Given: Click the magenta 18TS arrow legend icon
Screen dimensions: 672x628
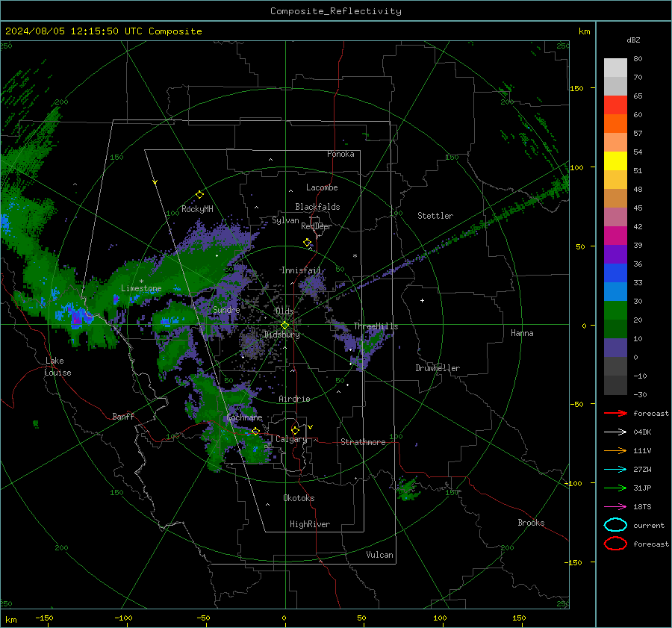Looking at the screenshot, I should pos(615,507).
